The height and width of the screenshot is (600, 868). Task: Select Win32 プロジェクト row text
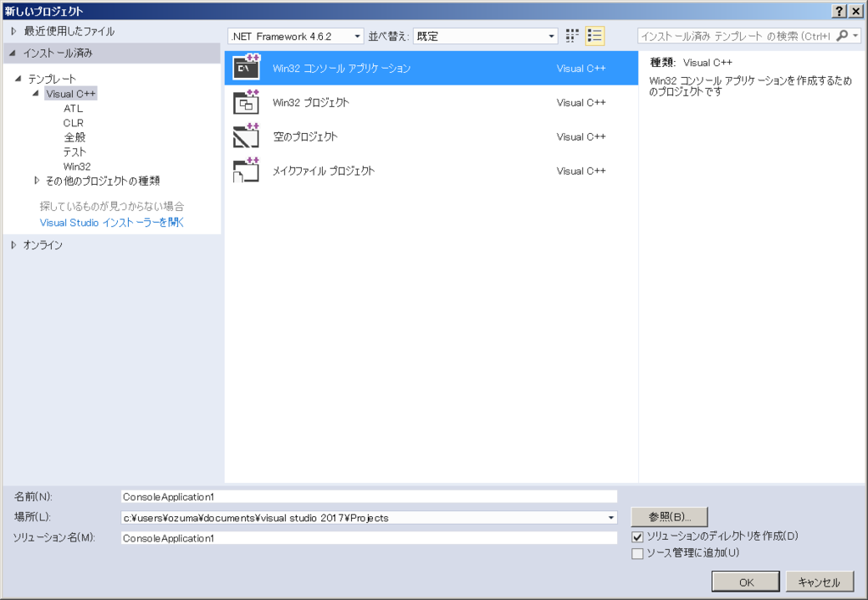310,103
